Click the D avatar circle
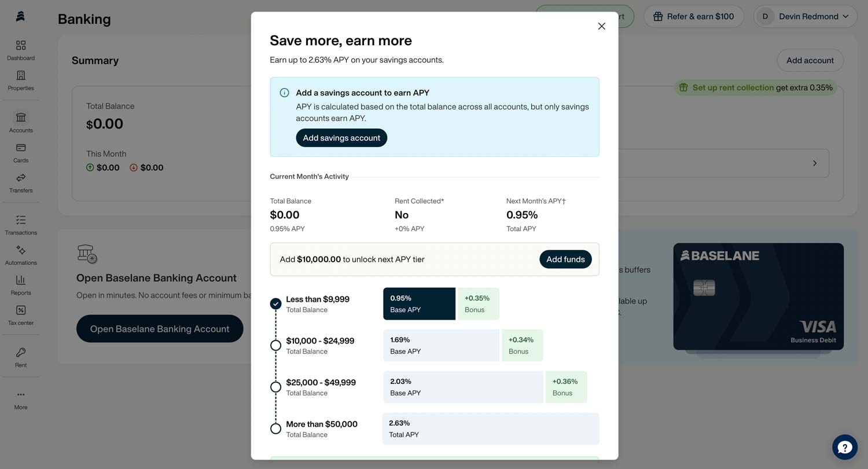 [765, 17]
